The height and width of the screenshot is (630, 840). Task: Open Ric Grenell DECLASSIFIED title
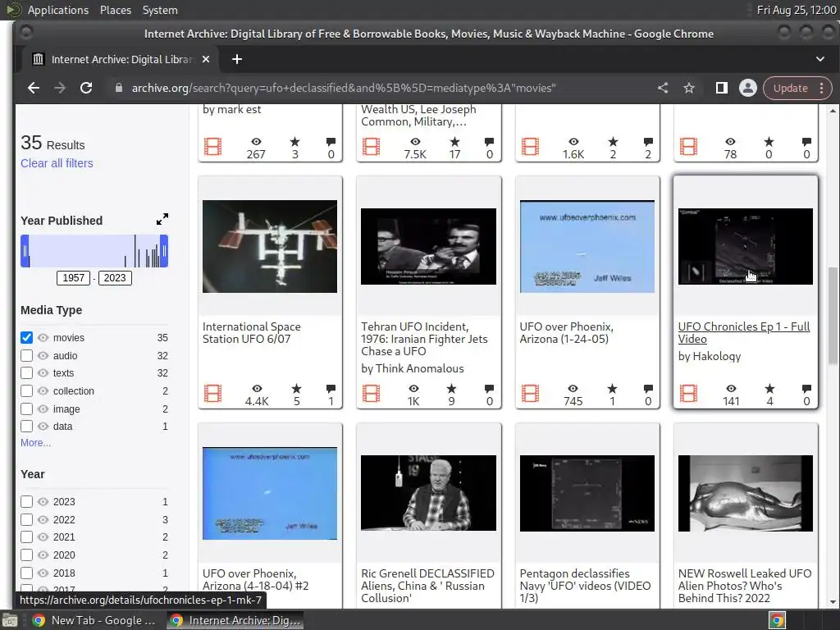(x=427, y=586)
